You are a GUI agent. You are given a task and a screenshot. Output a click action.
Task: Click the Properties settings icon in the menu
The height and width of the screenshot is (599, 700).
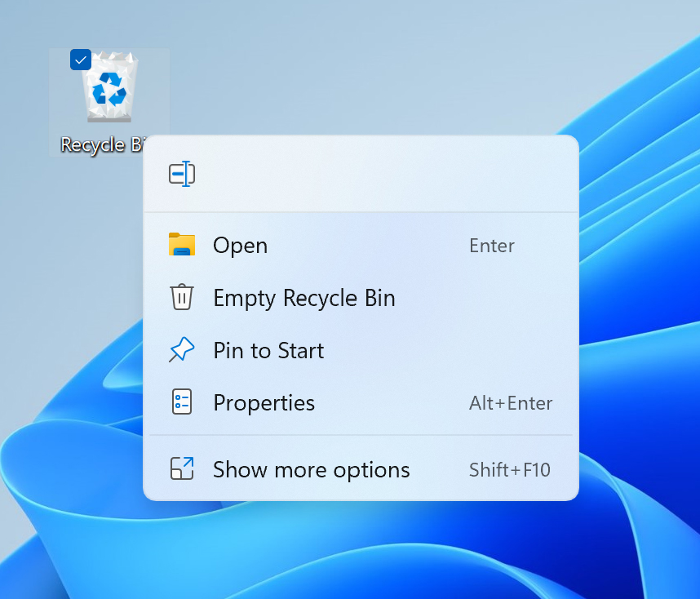pyautogui.click(x=181, y=402)
